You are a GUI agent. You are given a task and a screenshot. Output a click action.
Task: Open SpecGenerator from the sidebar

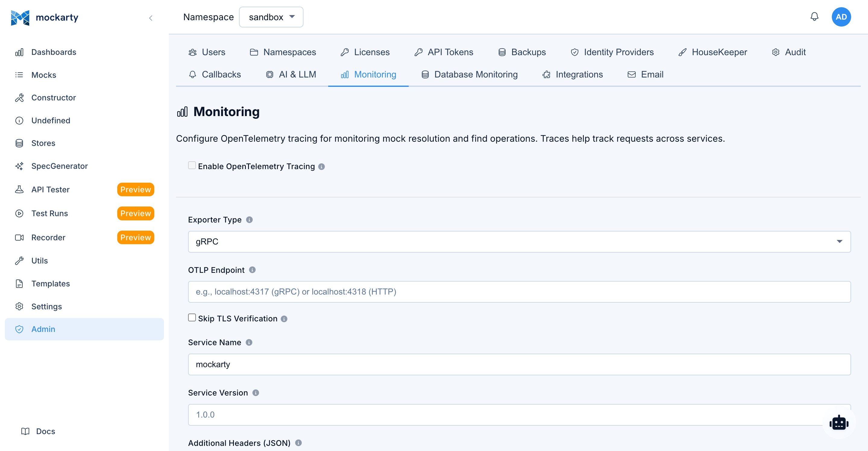coord(84,166)
